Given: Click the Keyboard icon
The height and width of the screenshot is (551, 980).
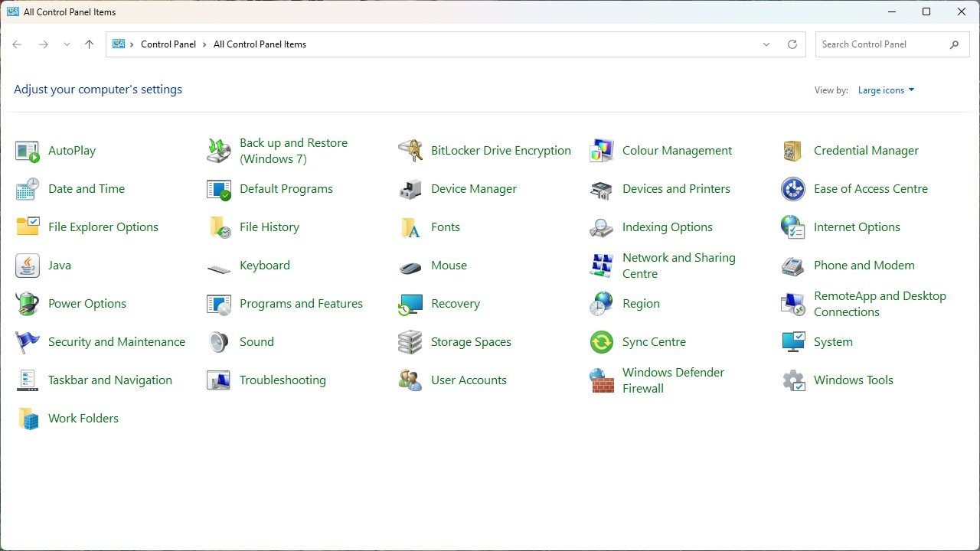Looking at the screenshot, I should pyautogui.click(x=219, y=268).
